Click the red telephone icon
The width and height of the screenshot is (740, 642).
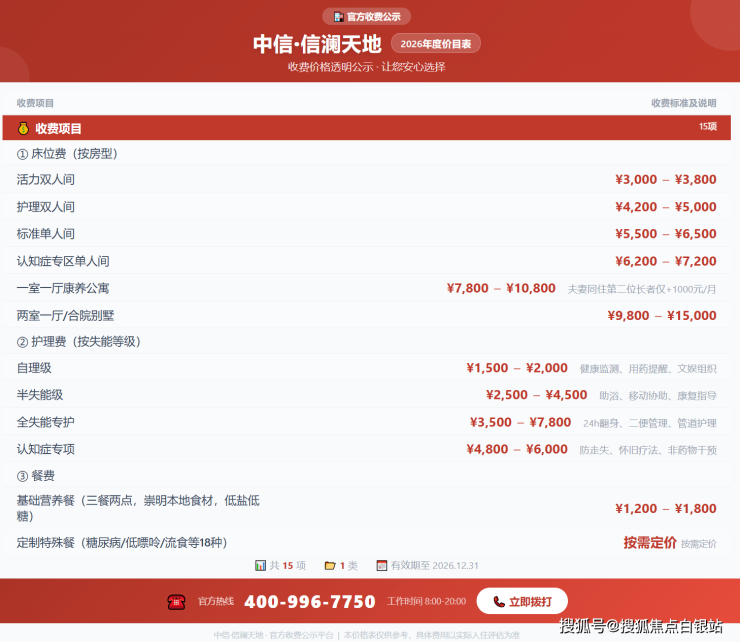tap(176, 602)
